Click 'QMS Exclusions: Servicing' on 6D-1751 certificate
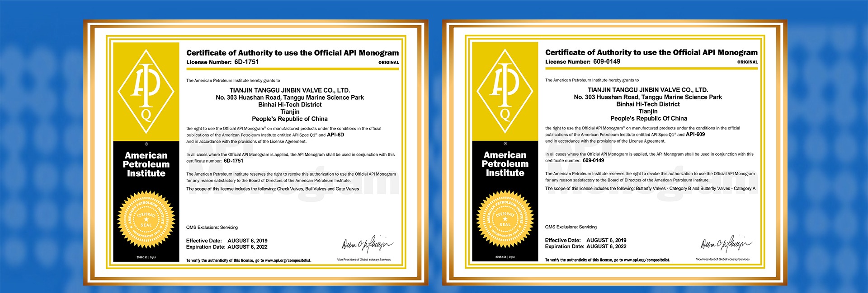 click(x=212, y=227)
